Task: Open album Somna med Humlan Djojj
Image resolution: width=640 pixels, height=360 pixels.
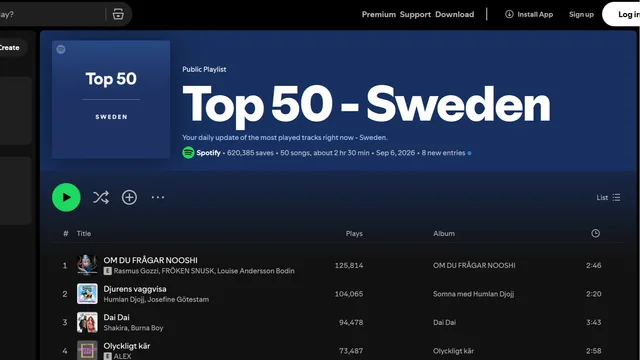Action: (473, 294)
